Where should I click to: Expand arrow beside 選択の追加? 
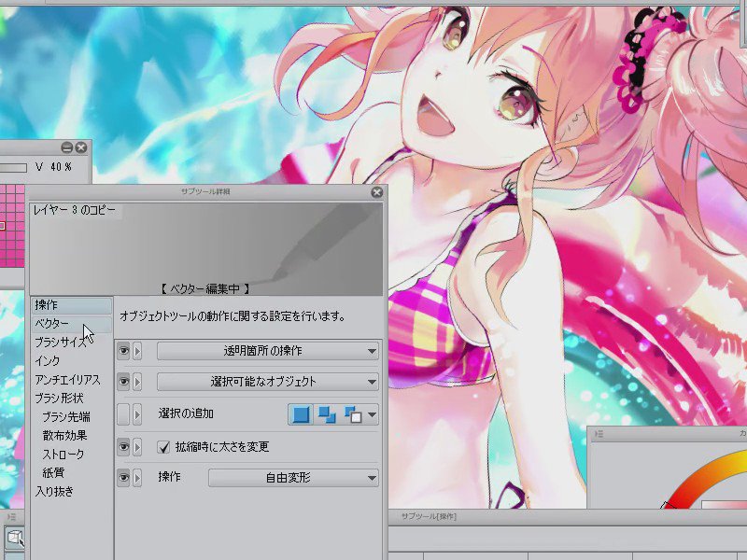(137, 414)
